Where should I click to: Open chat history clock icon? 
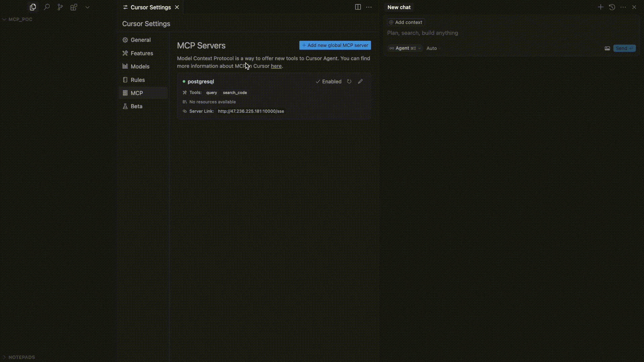point(612,7)
